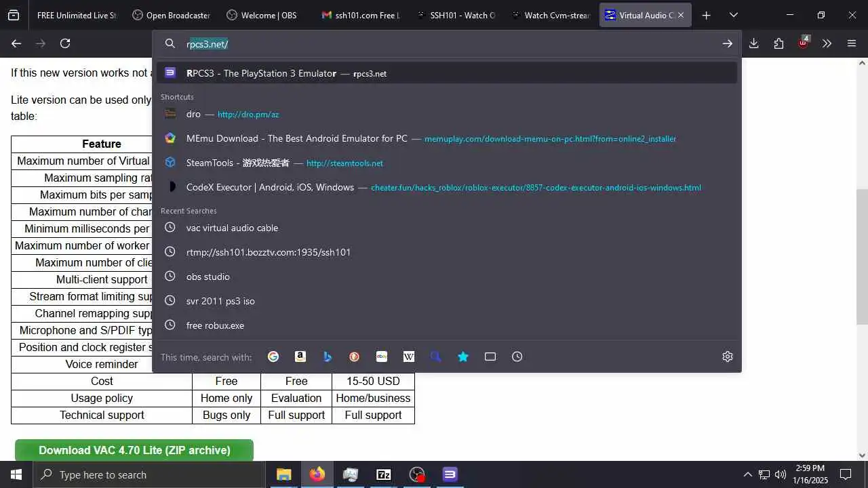Image resolution: width=868 pixels, height=488 pixels.
Task: Select recent search vac virtual audio cable
Action: coord(447,228)
